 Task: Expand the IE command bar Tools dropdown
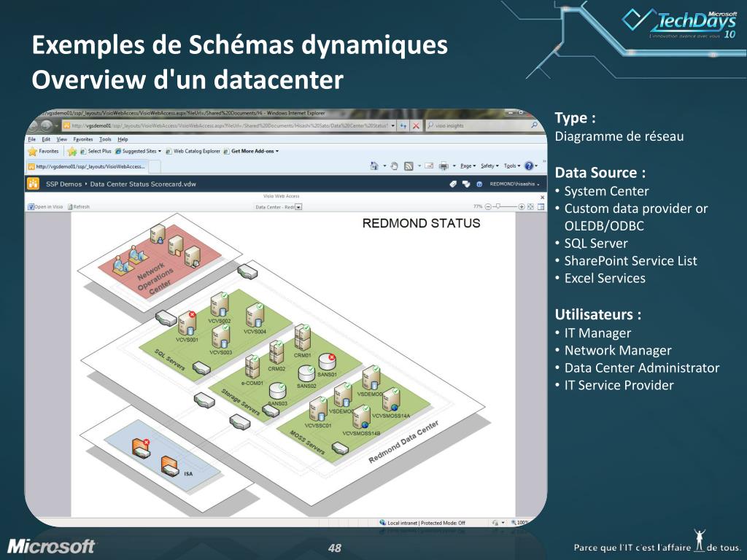pos(512,166)
